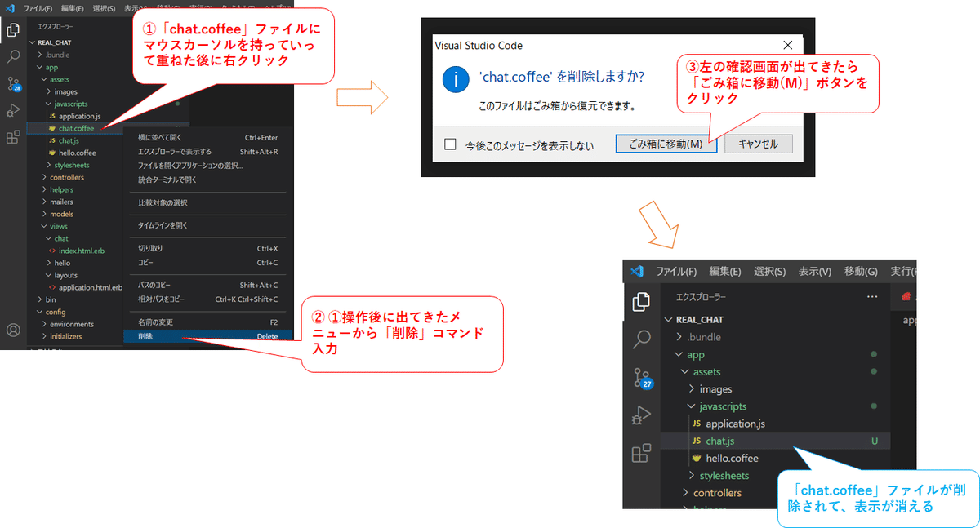Click the ごみ箱に移動(M) button

(x=666, y=144)
